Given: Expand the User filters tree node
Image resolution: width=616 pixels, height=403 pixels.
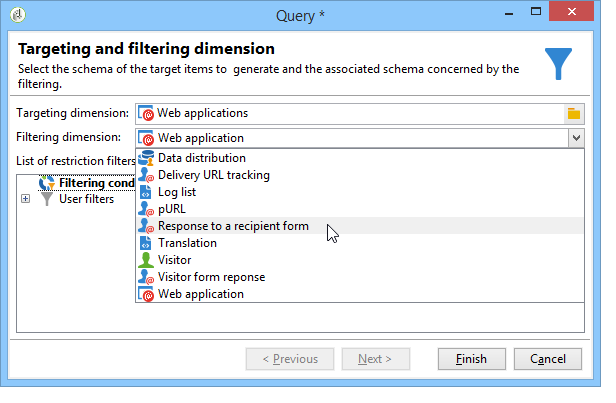Looking at the screenshot, I should pos(25,199).
